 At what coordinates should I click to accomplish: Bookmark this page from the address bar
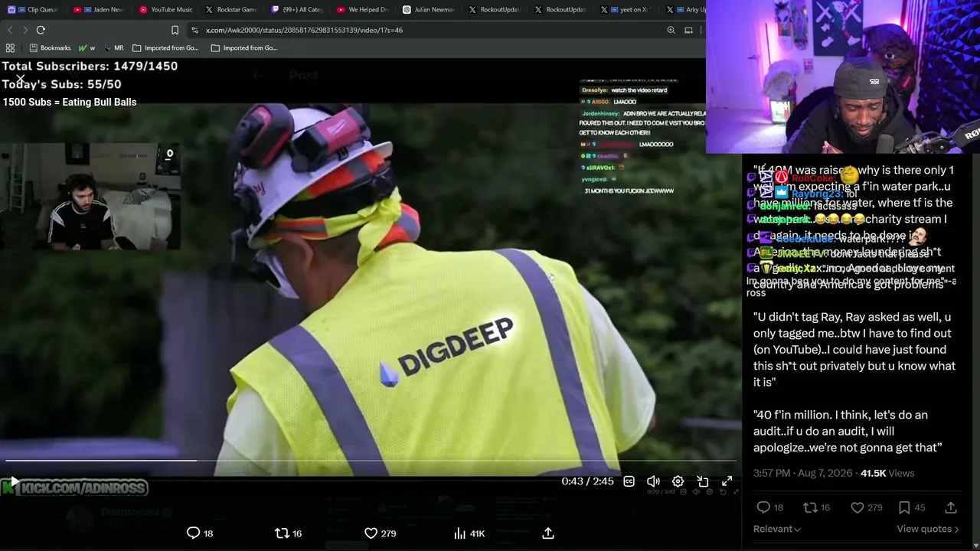(x=175, y=30)
